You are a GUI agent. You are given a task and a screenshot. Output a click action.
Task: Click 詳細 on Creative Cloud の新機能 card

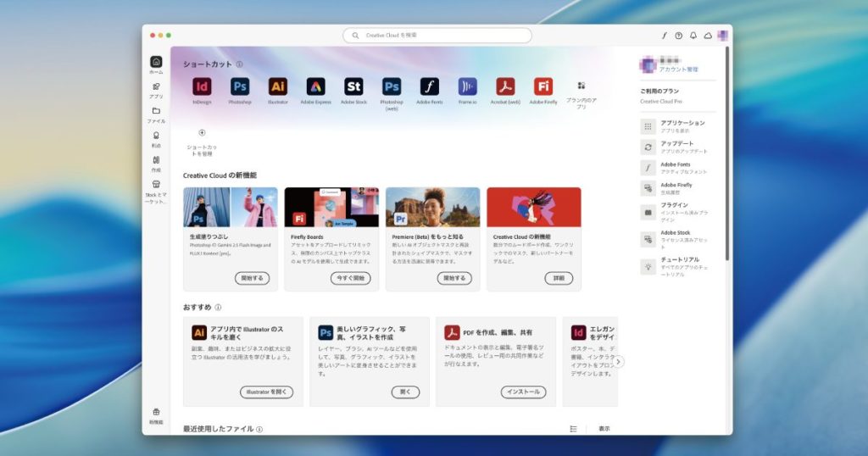pyautogui.click(x=559, y=278)
